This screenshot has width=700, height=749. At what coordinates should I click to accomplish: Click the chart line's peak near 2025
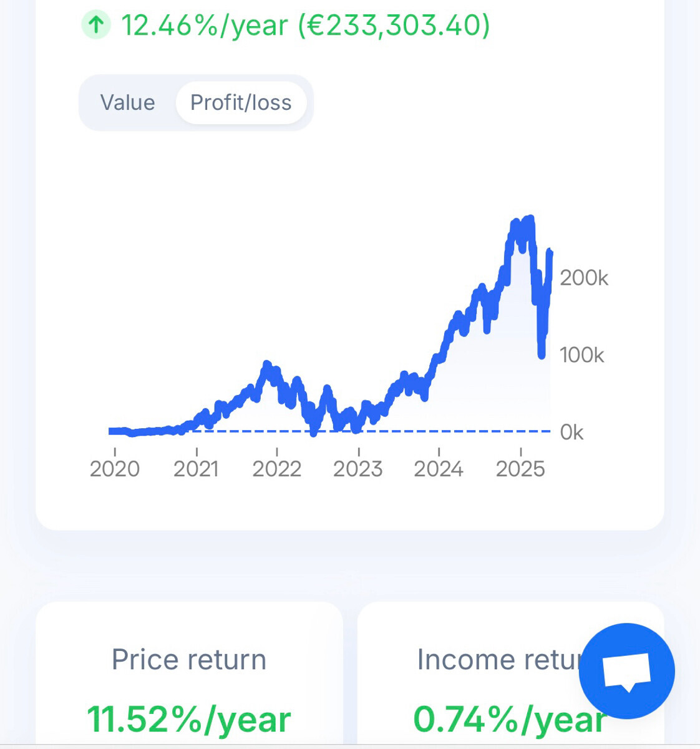click(x=530, y=220)
